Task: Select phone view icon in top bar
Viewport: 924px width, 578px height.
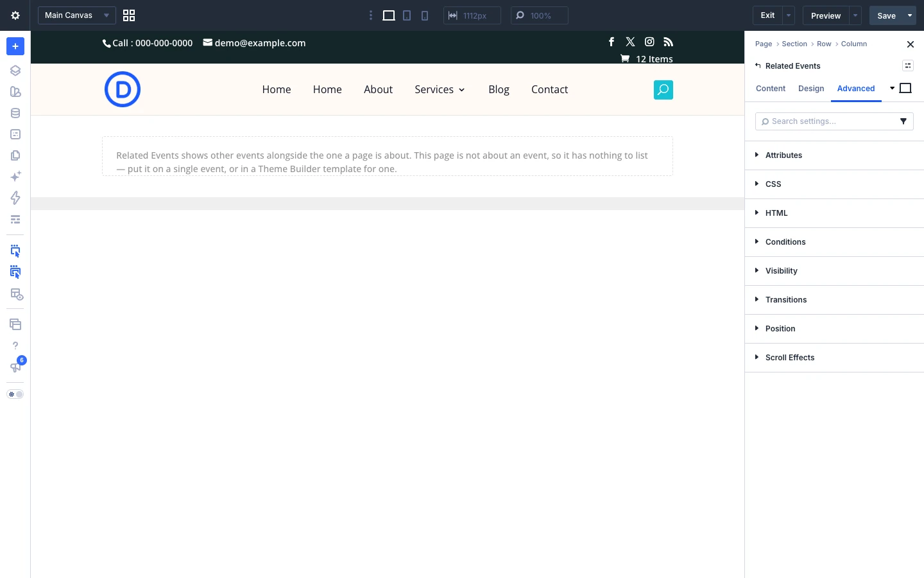Action: 425,15
